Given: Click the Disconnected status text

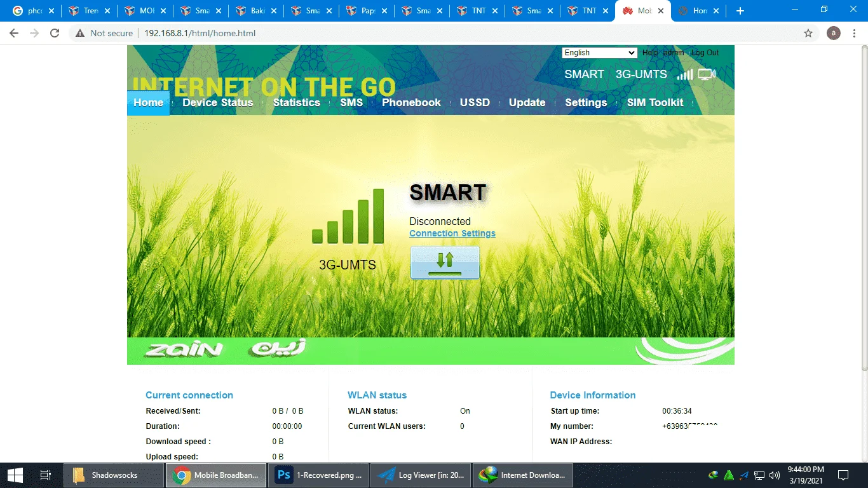Looking at the screenshot, I should [x=440, y=221].
